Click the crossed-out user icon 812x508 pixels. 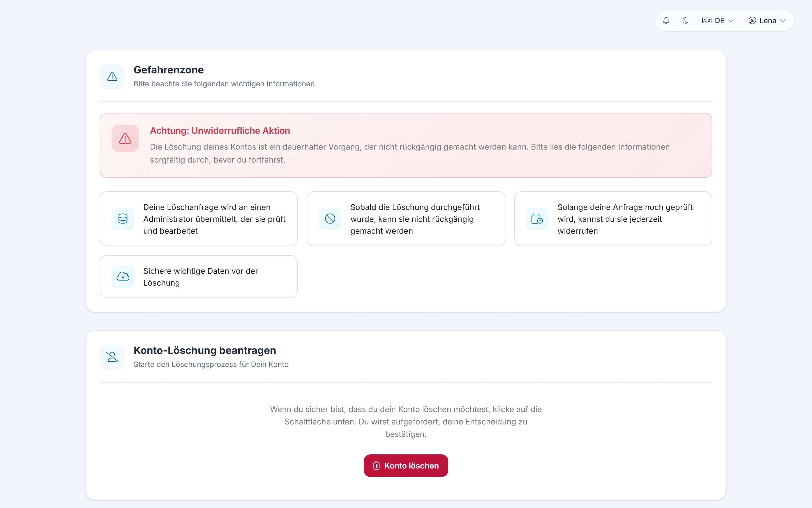point(112,357)
